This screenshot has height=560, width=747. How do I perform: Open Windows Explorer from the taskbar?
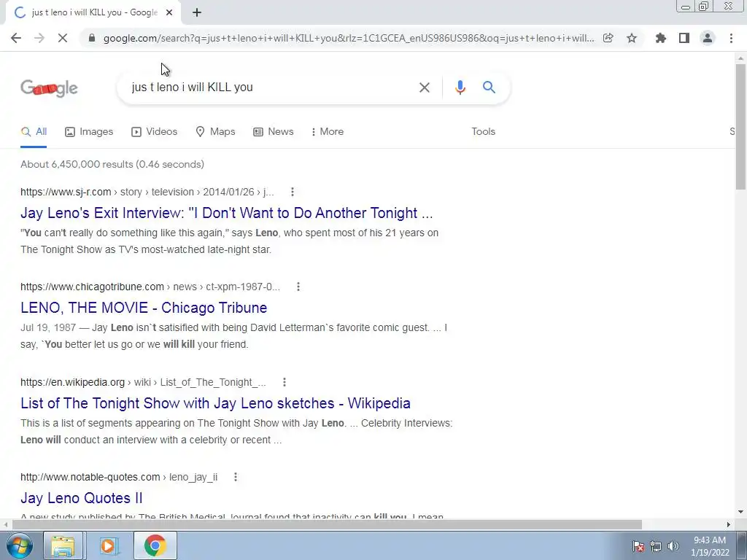[63, 545]
